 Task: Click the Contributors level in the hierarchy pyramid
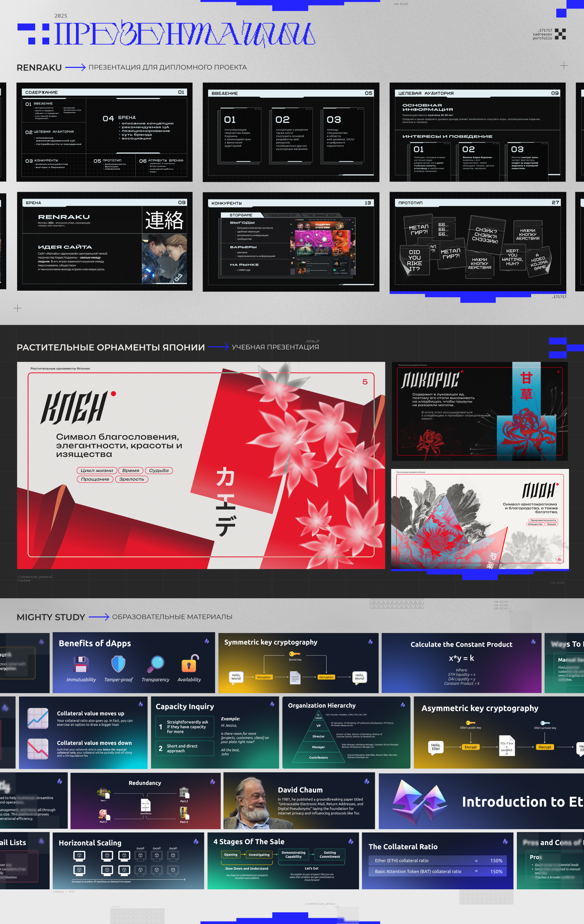[x=318, y=757]
